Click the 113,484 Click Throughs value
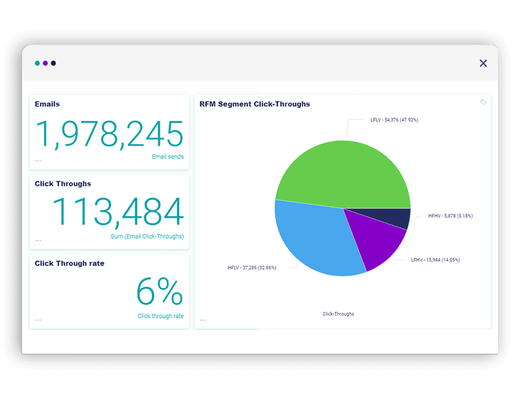Screen dimensions: 532x414 point(118,212)
